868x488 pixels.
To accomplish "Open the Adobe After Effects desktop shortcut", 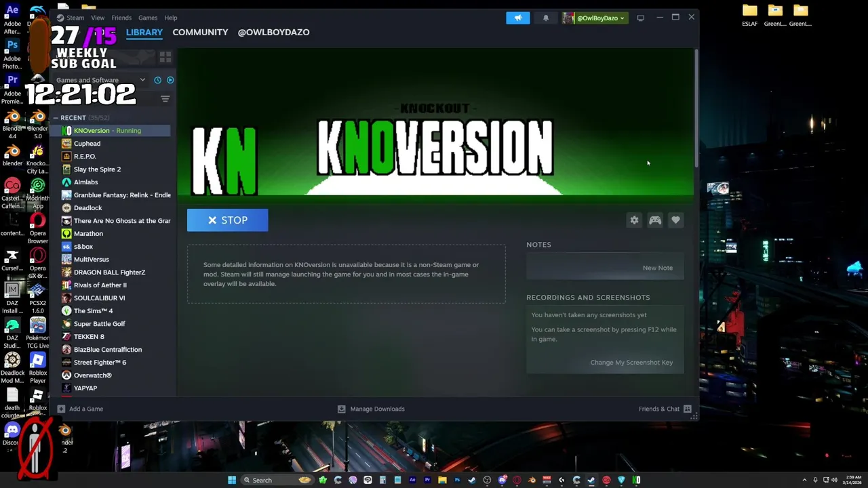I will 12,19.
